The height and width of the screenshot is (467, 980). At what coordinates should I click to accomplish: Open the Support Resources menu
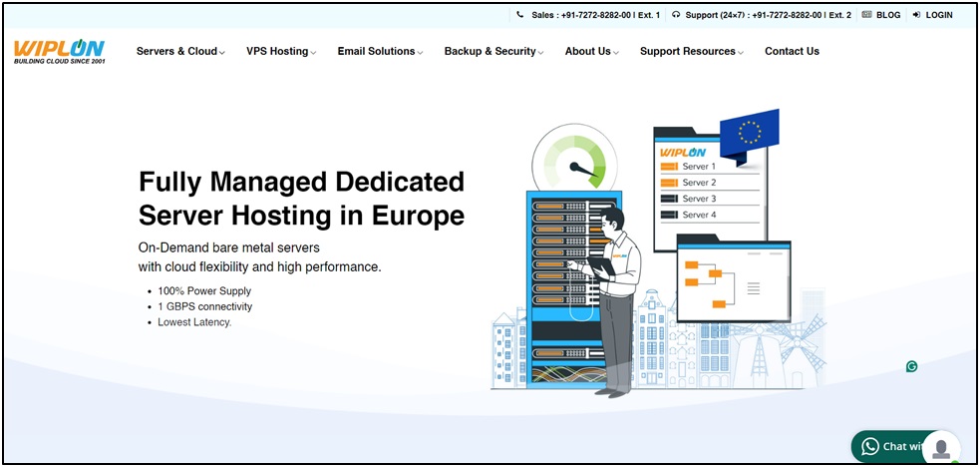tap(691, 52)
